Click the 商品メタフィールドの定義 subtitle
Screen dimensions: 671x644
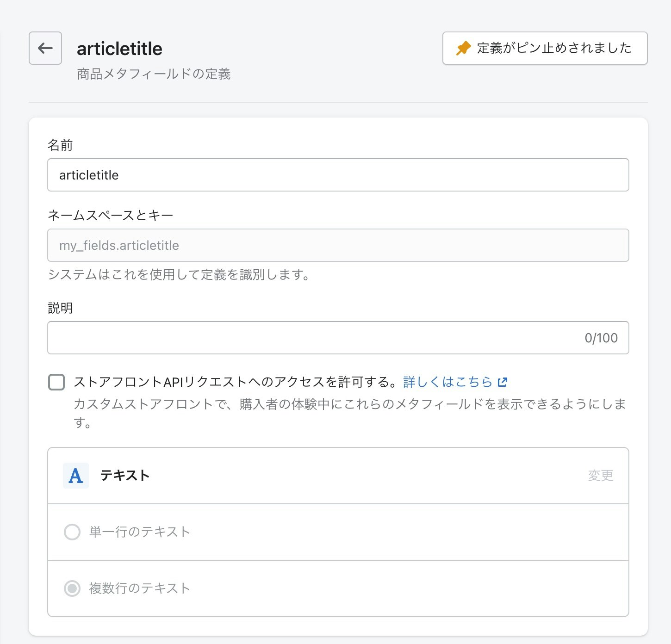pyautogui.click(x=155, y=73)
